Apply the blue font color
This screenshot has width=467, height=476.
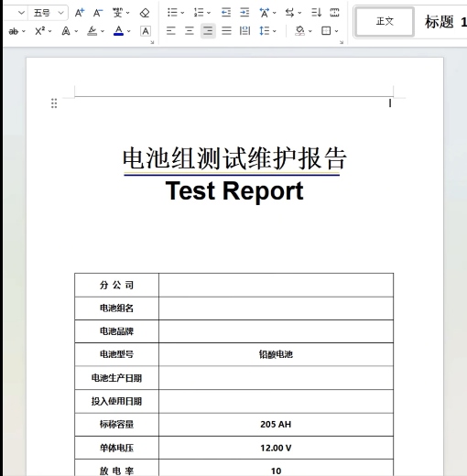118,31
